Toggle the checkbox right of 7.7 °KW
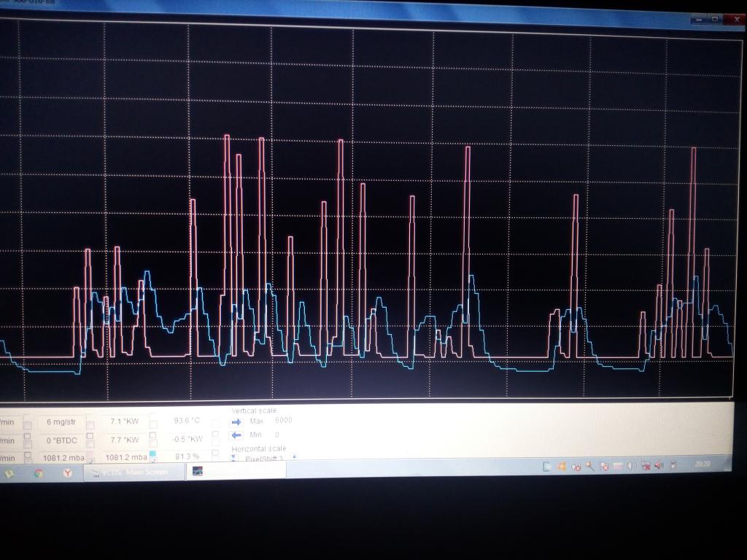747x560 pixels. point(153,435)
